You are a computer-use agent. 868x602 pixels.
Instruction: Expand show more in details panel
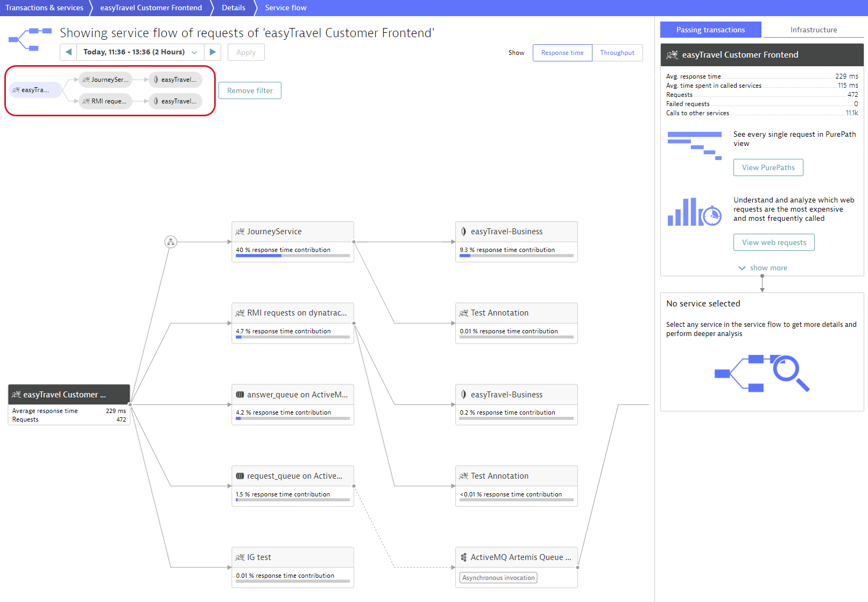pos(763,268)
